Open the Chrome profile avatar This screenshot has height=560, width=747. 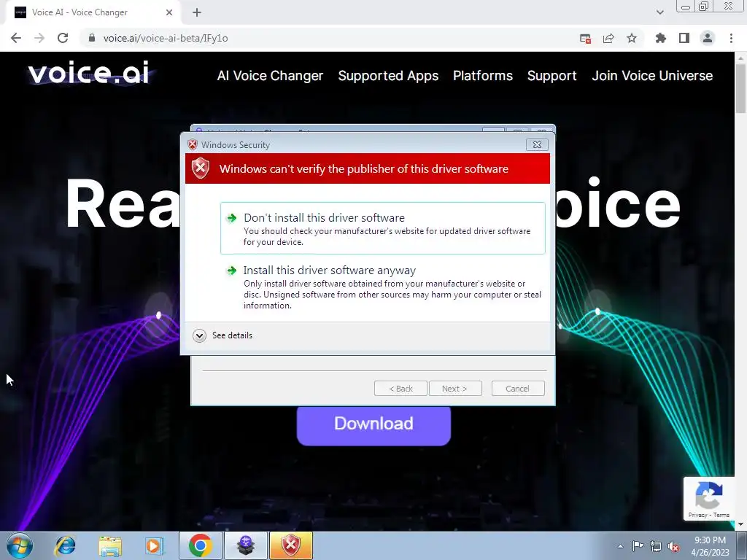coord(708,38)
